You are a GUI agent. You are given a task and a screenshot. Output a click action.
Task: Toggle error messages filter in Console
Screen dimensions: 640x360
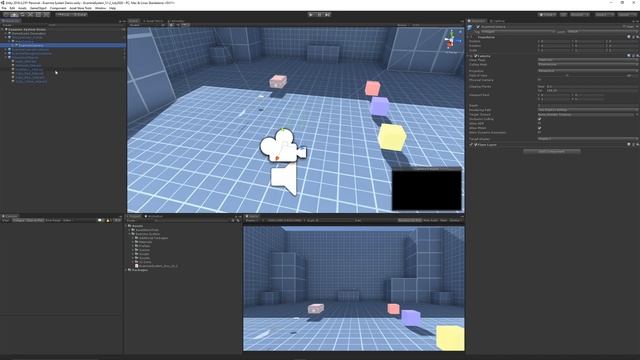coord(117,220)
